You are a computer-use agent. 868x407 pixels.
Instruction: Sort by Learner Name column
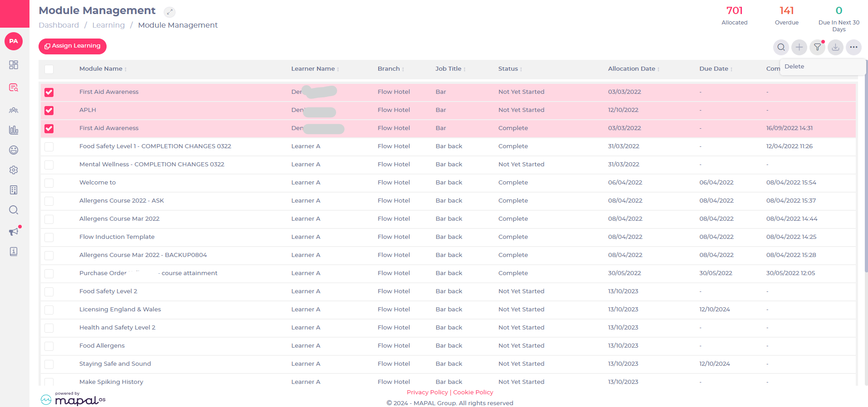[x=315, y=69]
